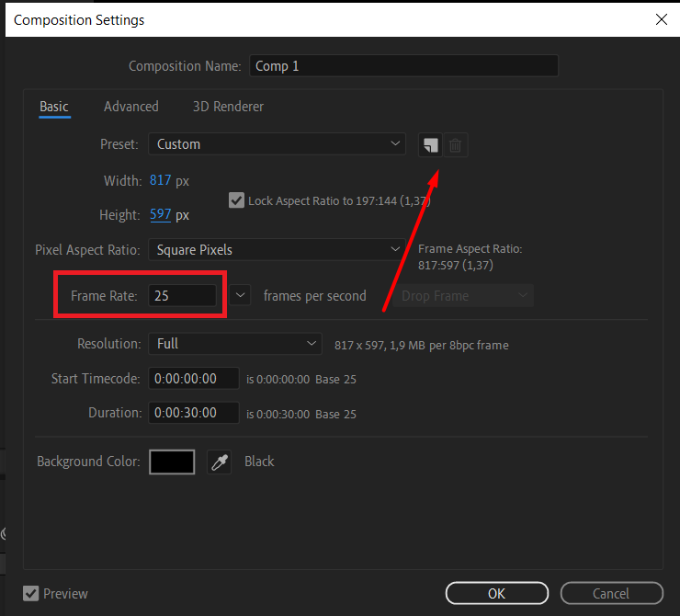The image size is (680, 616).
Task: Switch to the 3D Renderer tab
Action: click(228, 107)
